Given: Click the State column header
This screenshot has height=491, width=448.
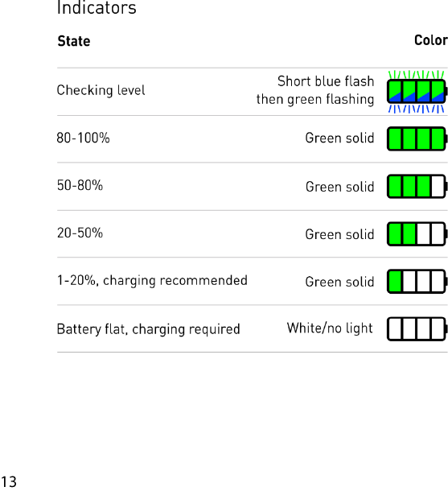Looking at the screenshot, I should (74, 41).
